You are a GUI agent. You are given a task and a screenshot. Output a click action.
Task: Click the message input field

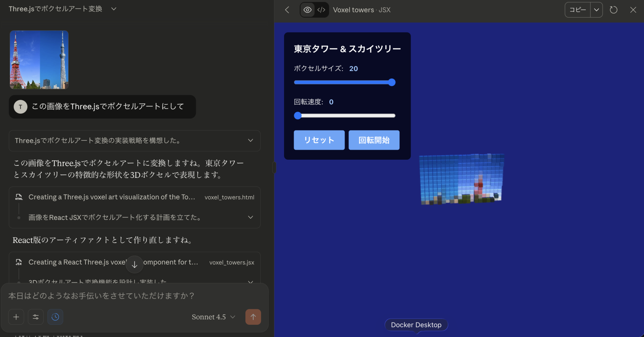point(134,296)
